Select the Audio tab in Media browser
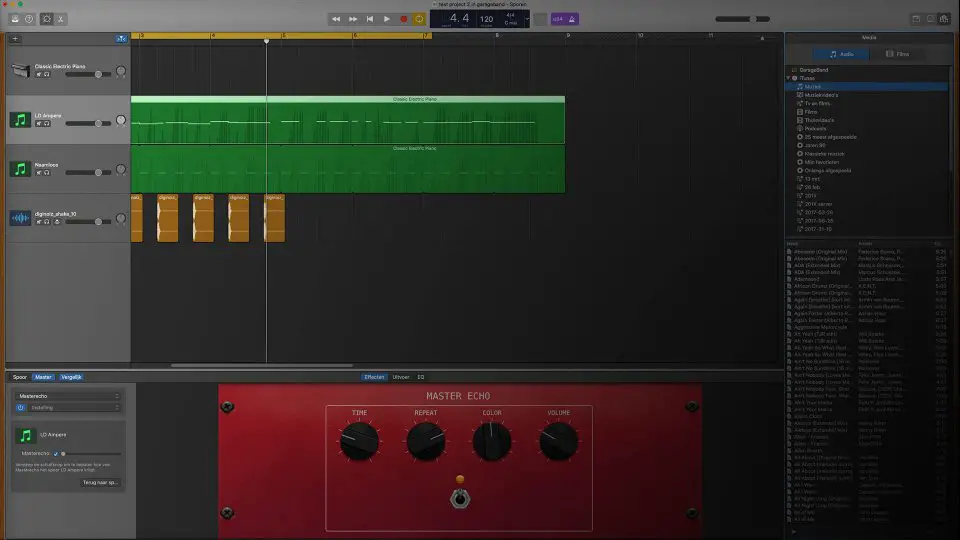 (841, 54)
